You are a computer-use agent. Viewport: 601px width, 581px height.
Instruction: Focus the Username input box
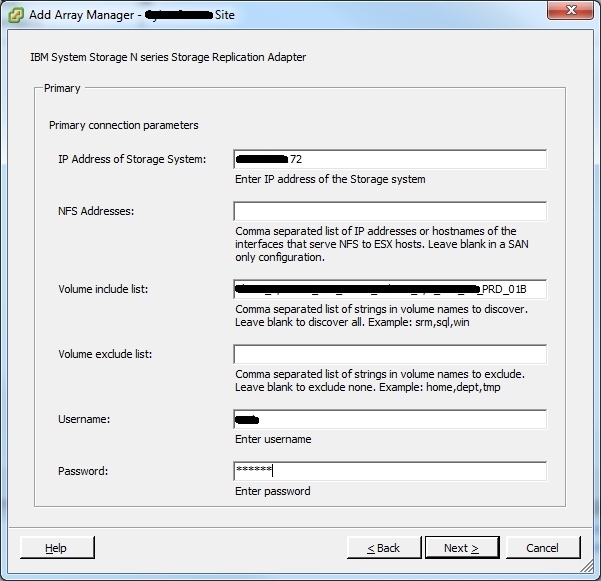(390, 419)
